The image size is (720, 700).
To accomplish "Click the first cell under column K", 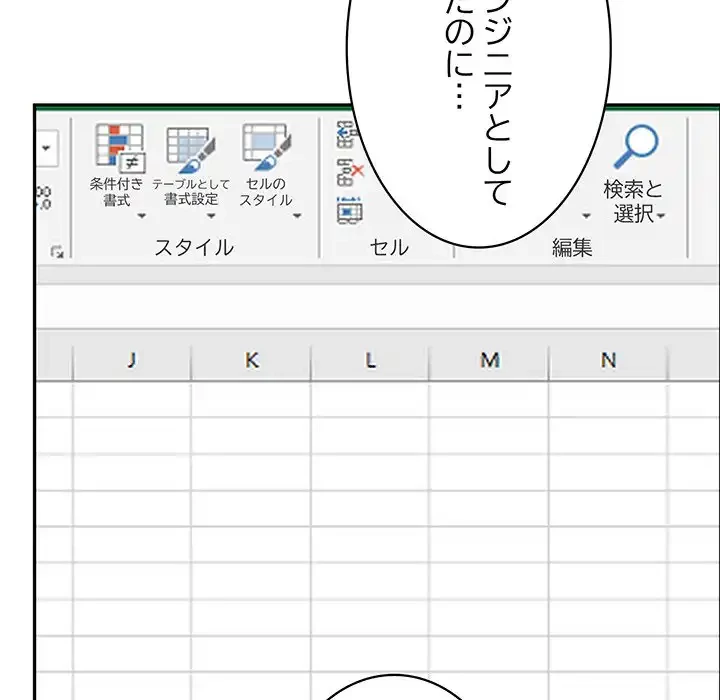I will [x=251, y=397].
